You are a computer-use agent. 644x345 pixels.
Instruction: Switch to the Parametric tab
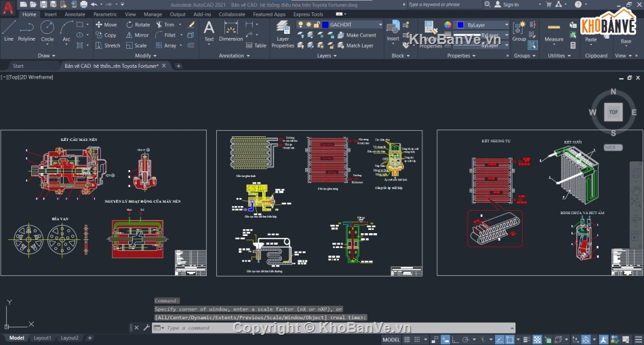105,14
